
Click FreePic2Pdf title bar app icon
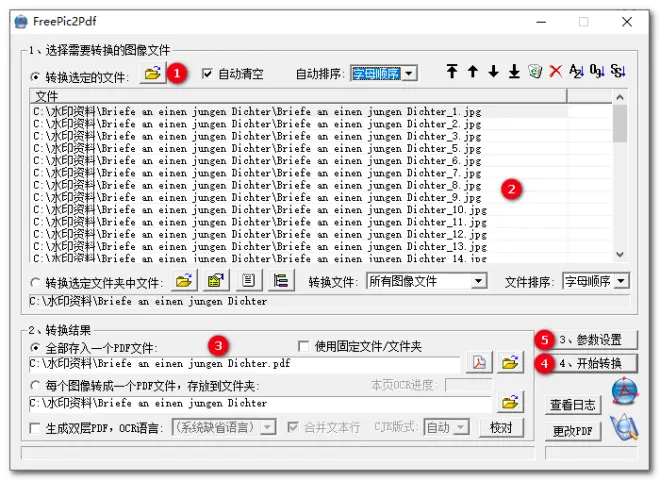coord(21,21)
